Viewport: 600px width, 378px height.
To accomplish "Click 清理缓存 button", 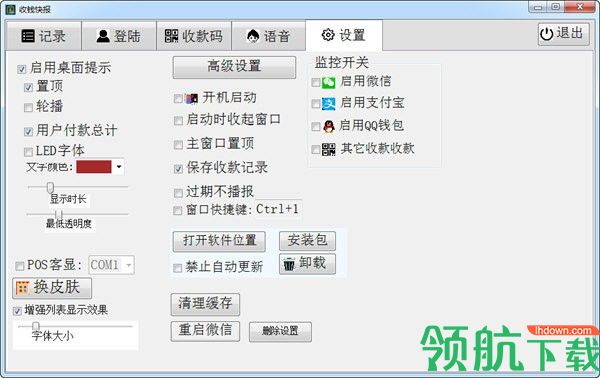I will tap(205, 304).
